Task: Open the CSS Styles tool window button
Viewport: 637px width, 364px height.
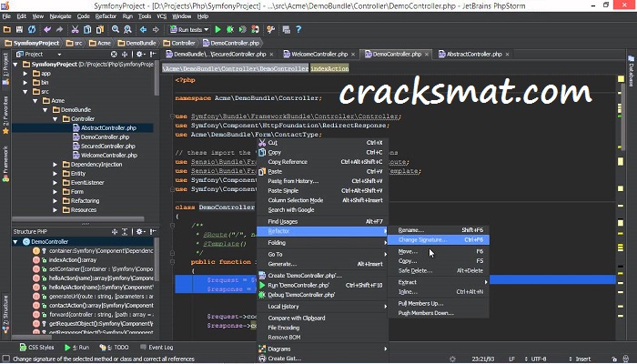Action: click(x=36, y=348)
